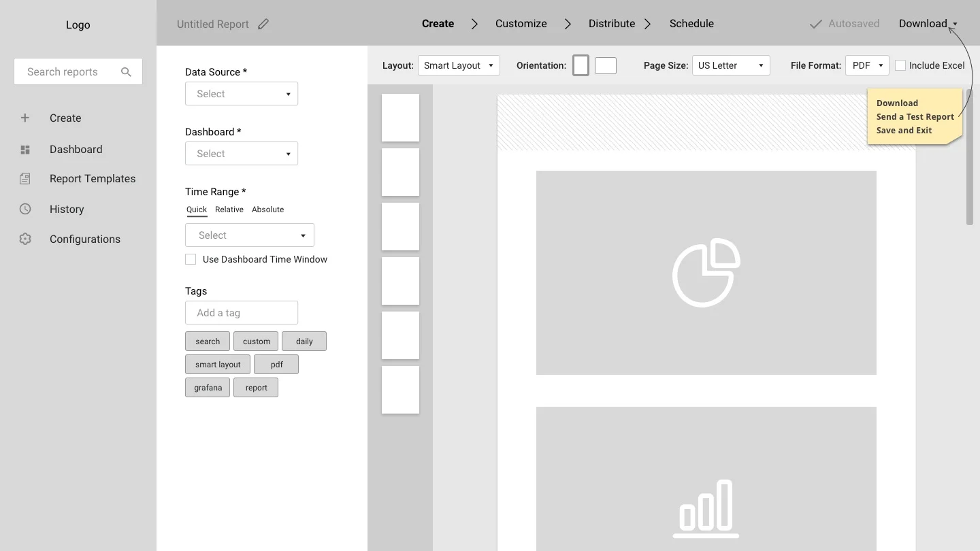980x551 pixels.
Task: Select the bar chart placeholder widget
Action: [x=706, y=479]
